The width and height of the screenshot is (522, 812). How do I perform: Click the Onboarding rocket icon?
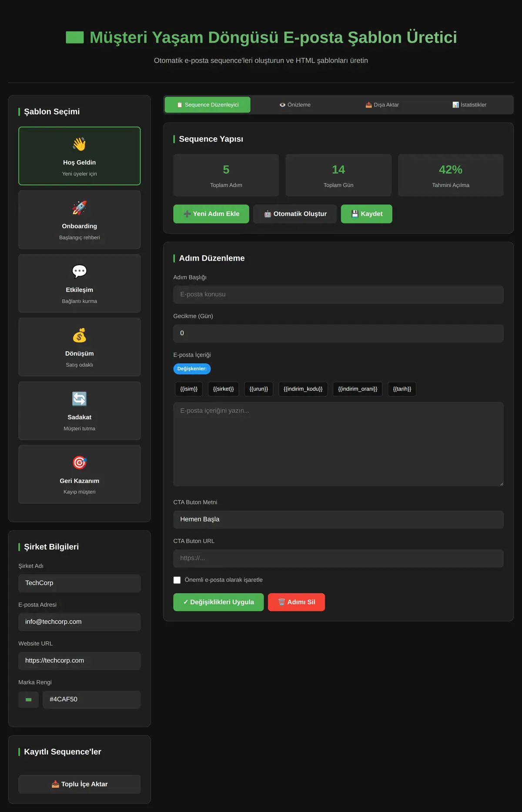[79, 208]
